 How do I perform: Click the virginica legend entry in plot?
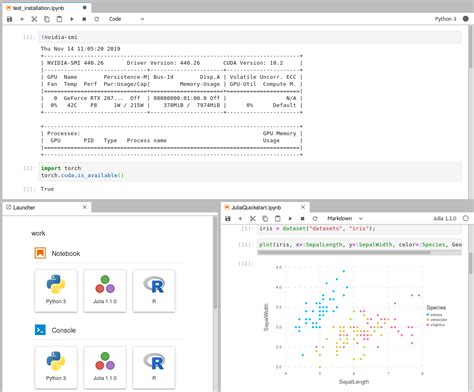pos(436,325)
